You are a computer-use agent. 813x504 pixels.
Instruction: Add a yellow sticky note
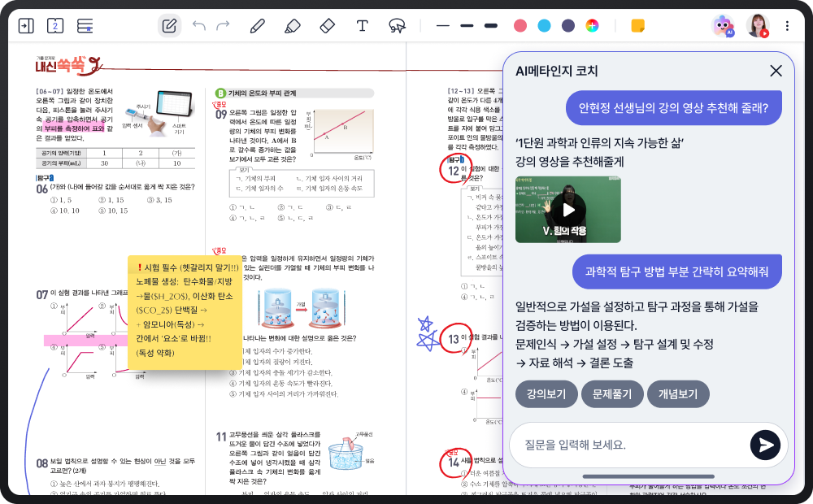pyautogui.click(x=637, y=25)
